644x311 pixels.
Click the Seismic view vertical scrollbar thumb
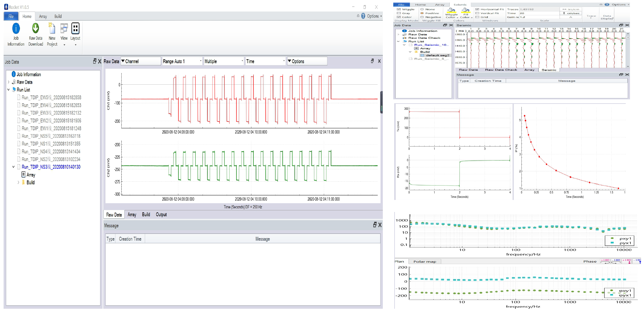click(x=628, y=37)
